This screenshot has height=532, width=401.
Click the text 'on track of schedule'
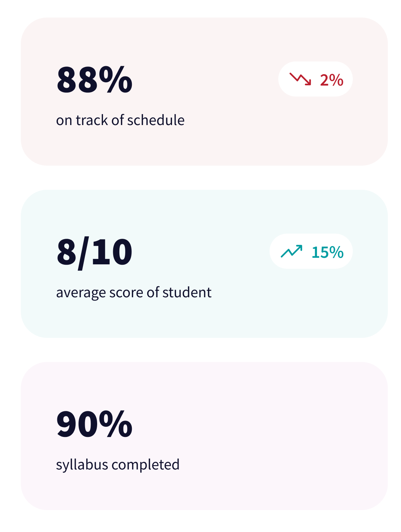[x=121, y=120]
